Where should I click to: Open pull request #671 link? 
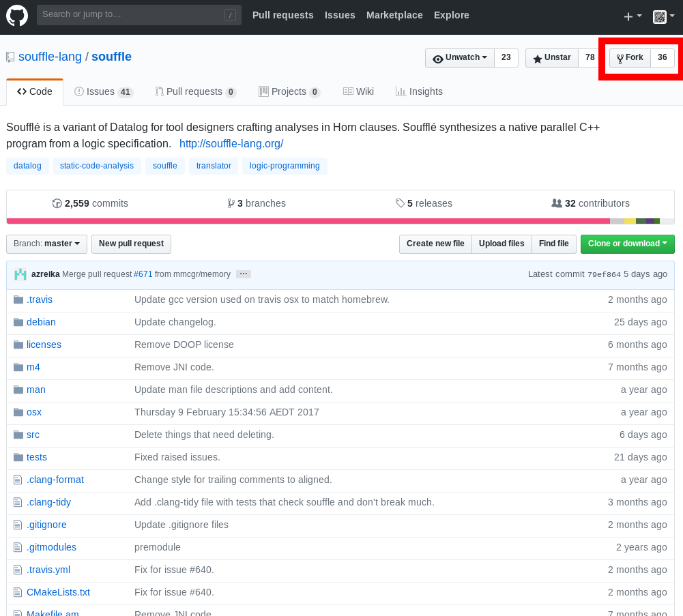143,274
